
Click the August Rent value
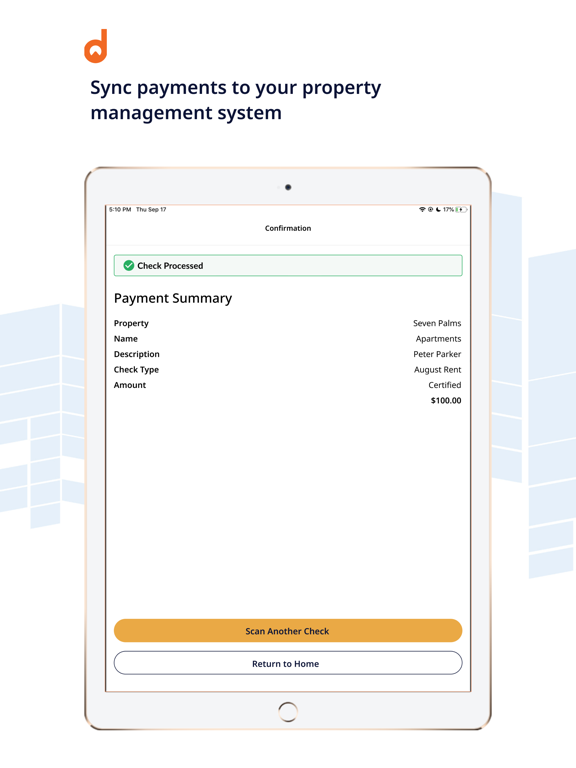tap(437, 370)
